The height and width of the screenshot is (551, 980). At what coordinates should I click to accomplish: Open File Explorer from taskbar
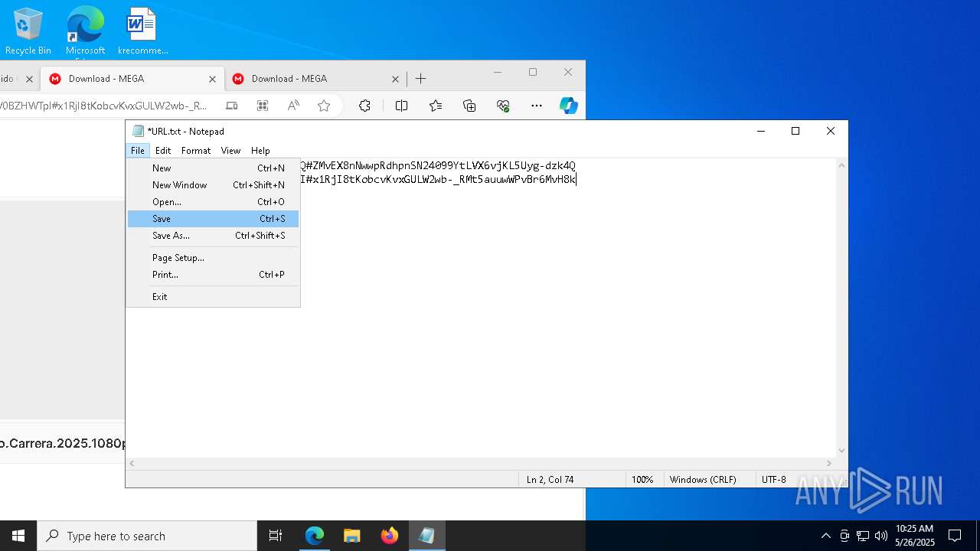click(x=352, y=536)
